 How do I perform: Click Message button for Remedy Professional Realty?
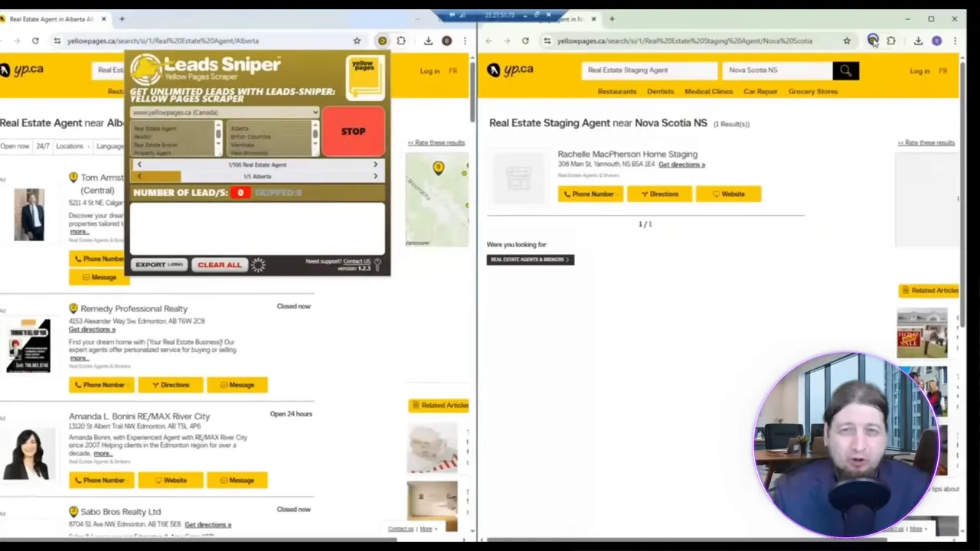pyautogui.click(x=237, y=385)
